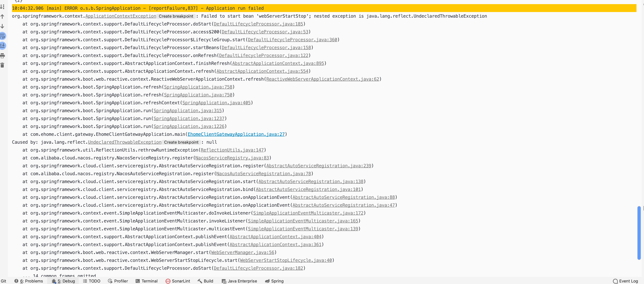
Task: Open the Terminal tool window
Action: (146, 281)
